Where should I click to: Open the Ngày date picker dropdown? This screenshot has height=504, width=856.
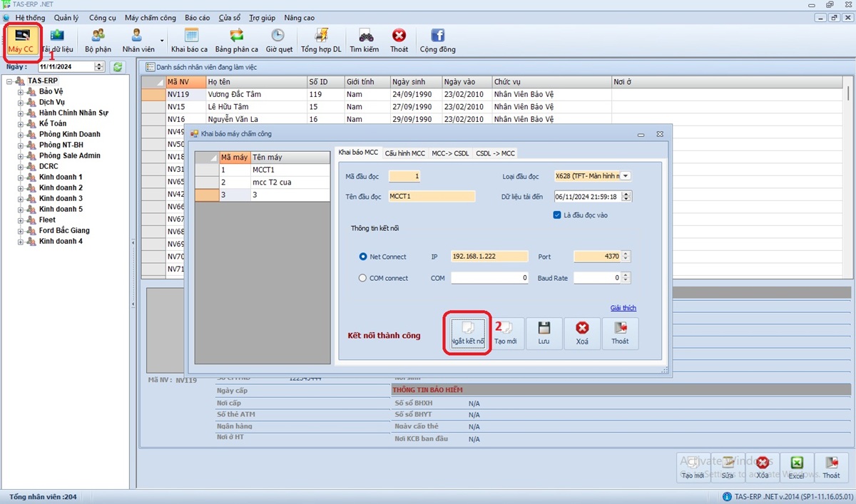(x=99, y=67)
